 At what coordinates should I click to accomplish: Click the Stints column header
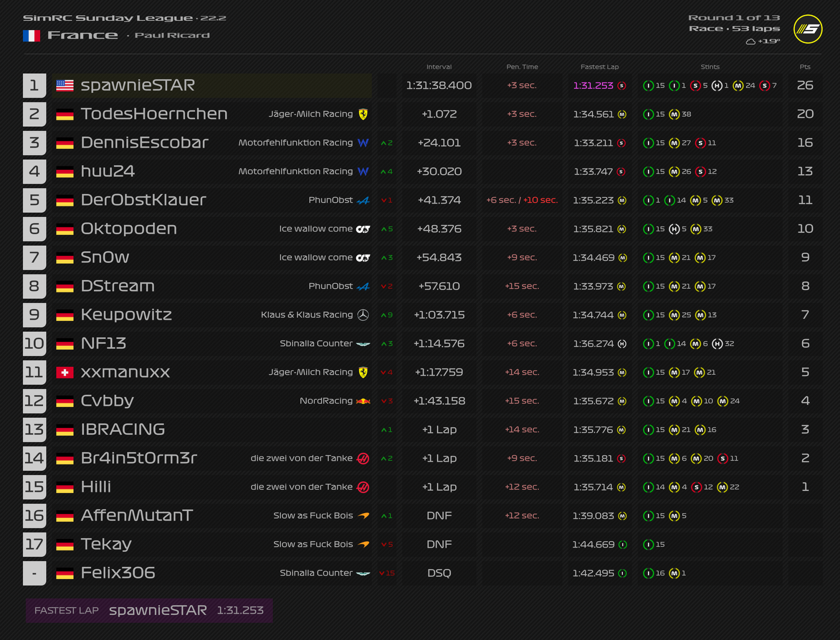coord(710,67)
